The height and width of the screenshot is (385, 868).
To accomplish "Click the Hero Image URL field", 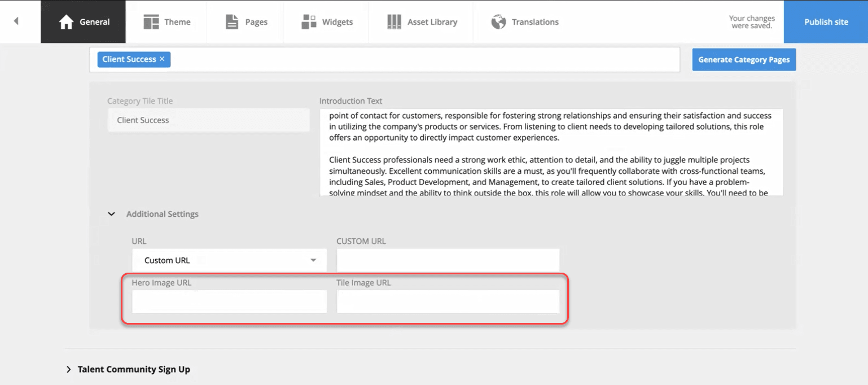I will point(229,301).
